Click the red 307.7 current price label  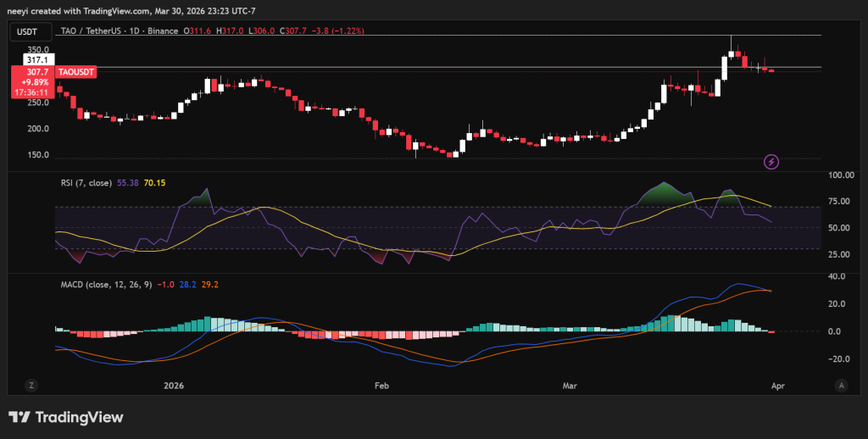(32, 73)
